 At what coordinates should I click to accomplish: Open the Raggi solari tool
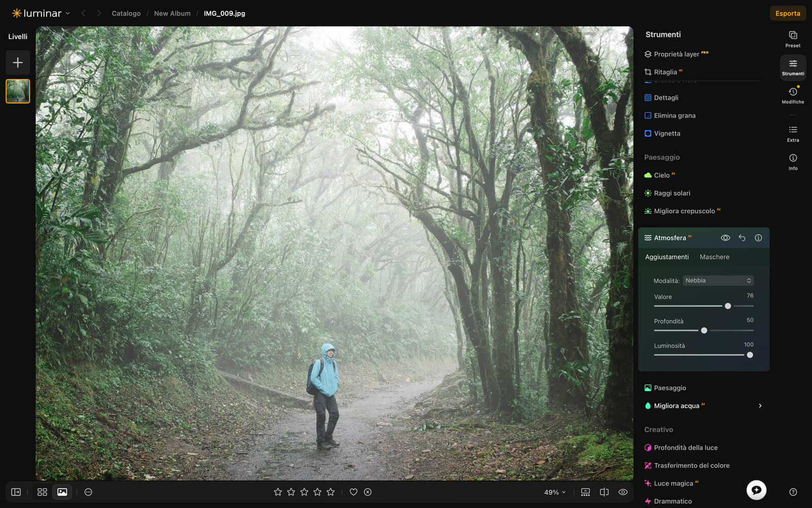click(x=668, y=193)
